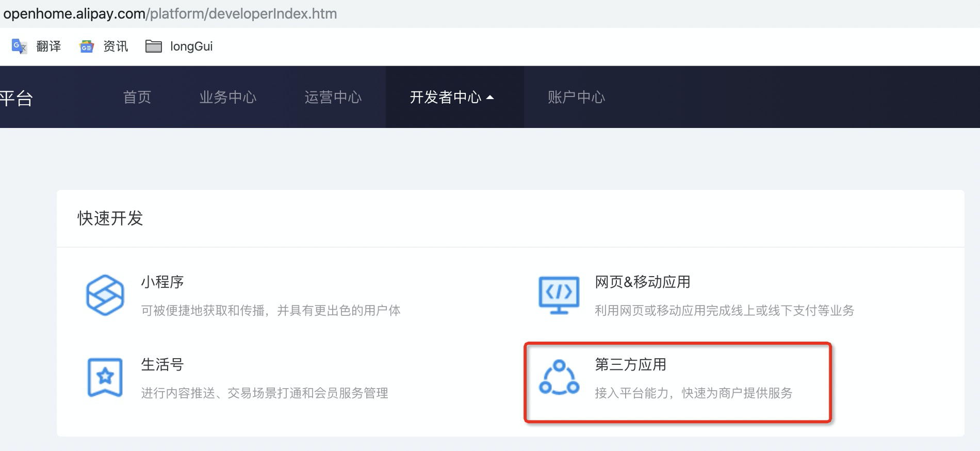Open the Google Translate bookmark icon
This screenshot has height=451, width=980.
pos(19,46)
